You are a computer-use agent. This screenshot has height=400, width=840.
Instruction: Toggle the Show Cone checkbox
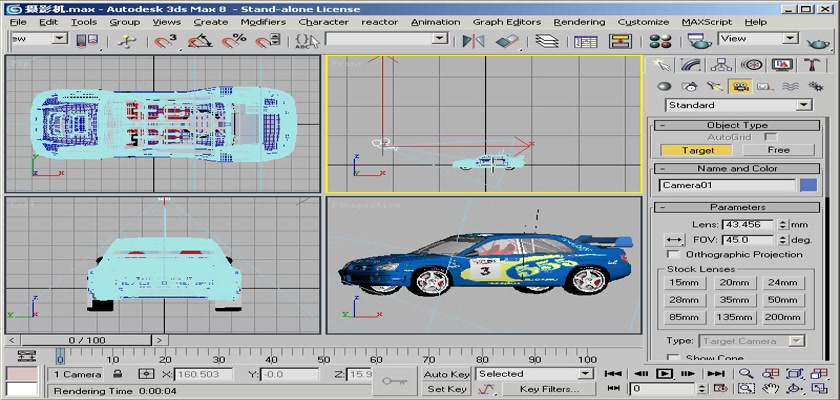pos(674,358)
